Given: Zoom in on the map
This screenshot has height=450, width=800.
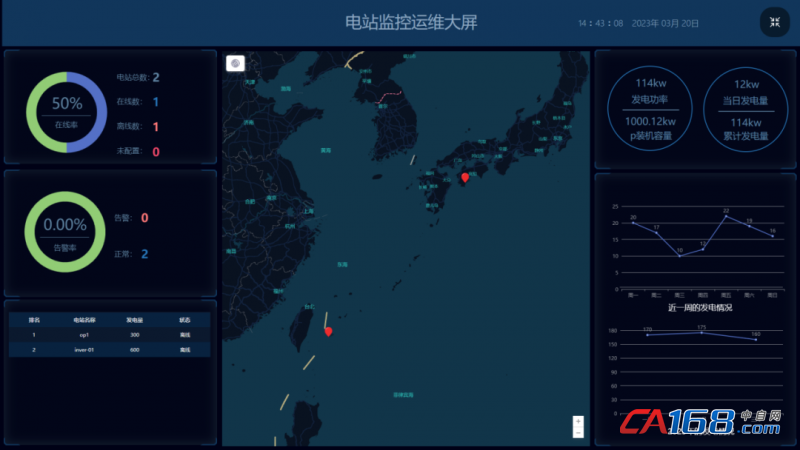Looking at the screenshot, I should point(578,422).
